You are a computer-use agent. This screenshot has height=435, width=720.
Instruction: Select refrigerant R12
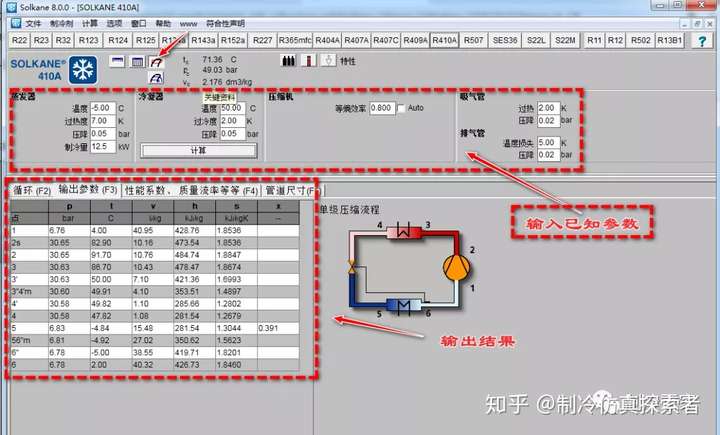[x=615, y=40]
